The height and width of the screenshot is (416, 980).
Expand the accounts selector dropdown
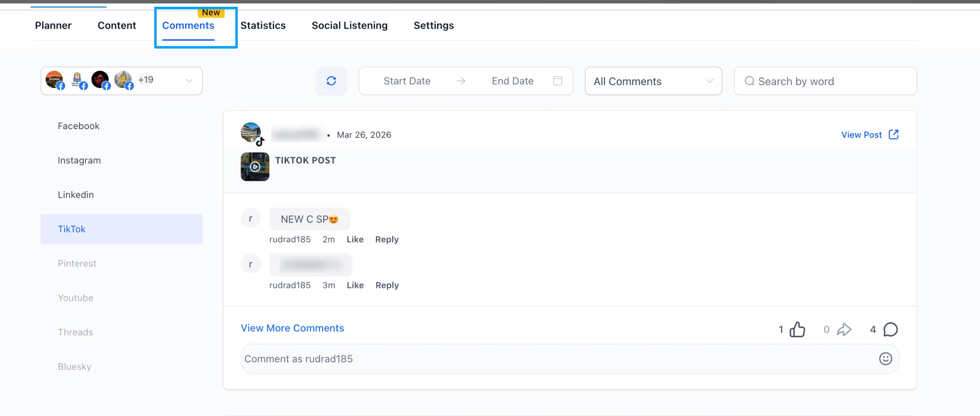coord(189,81)
